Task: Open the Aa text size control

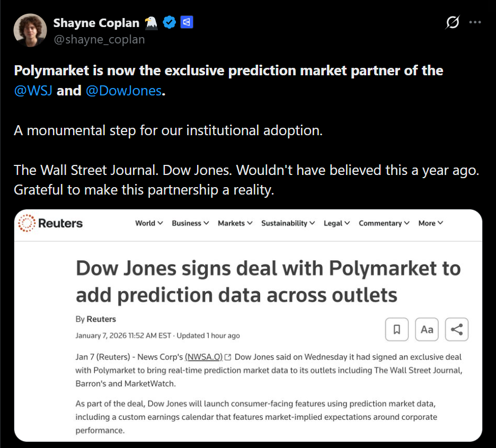Action: click(x=427, y=329)
